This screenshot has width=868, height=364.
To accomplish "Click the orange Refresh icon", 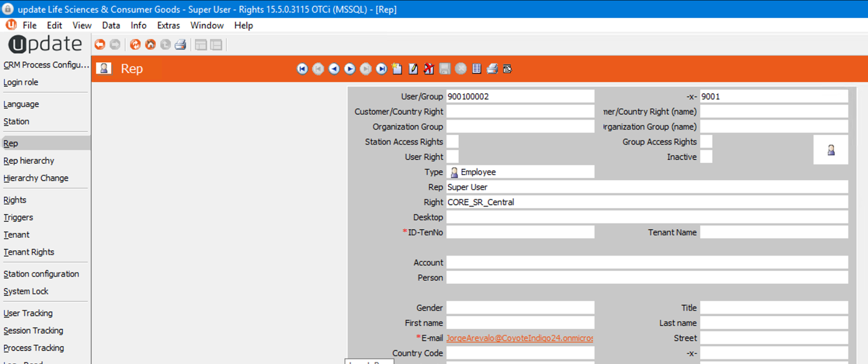I will [135, 44].
